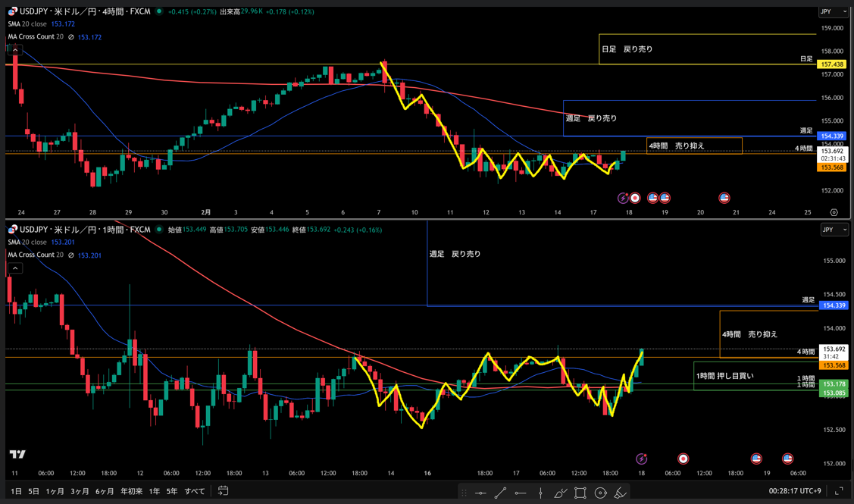
Task: Select the horizontal ray drawing tool
Action: click(521, 493)
